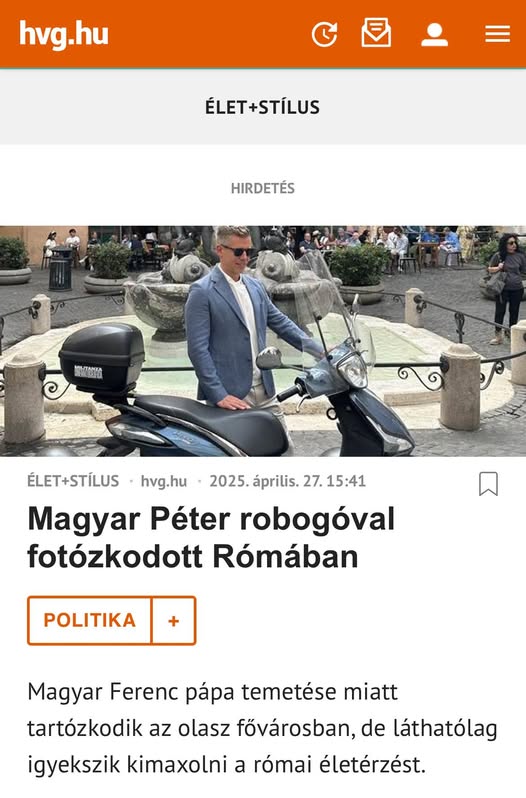Open the latest news clock icon
This screenshot has height=798, width=526.
pos(325,34)
